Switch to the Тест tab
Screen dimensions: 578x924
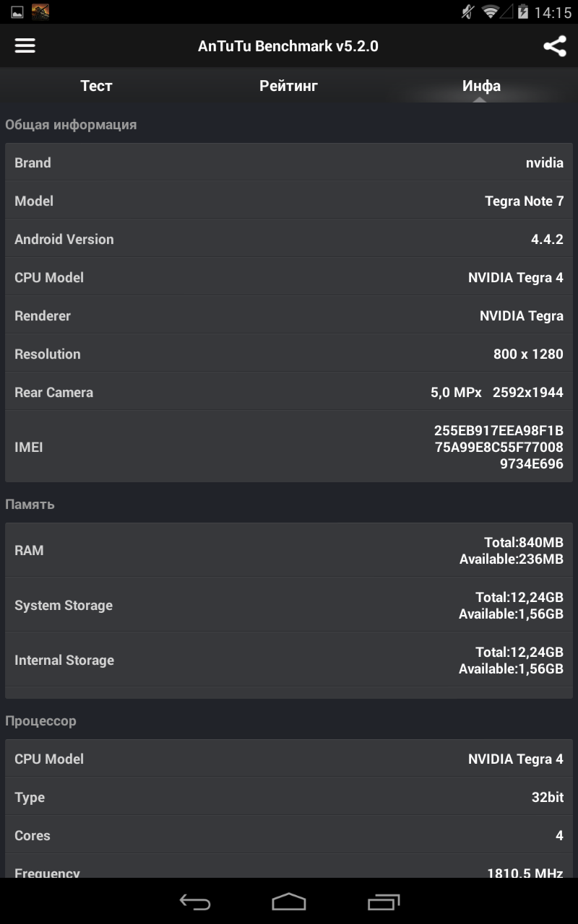point(96,86)
